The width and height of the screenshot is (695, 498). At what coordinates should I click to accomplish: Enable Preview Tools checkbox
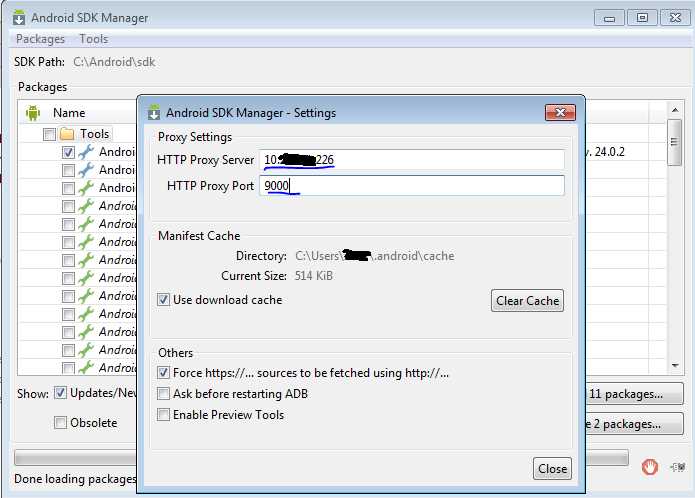tap(163, 415)
